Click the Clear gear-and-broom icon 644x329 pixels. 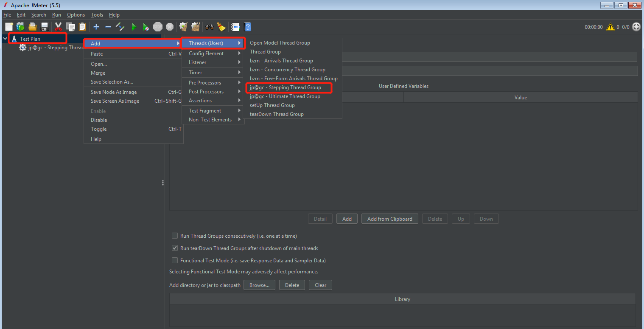click(x=183, y=27)
